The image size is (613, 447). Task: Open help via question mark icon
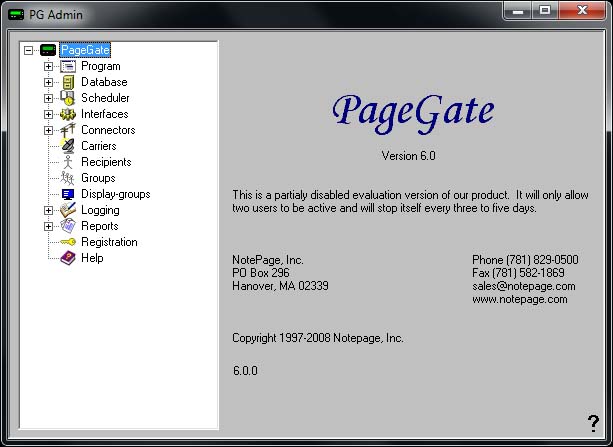coord(593,423)
